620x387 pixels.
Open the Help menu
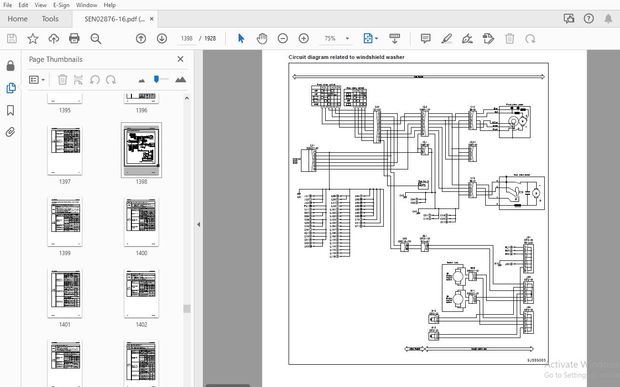[x=110, y=5]
